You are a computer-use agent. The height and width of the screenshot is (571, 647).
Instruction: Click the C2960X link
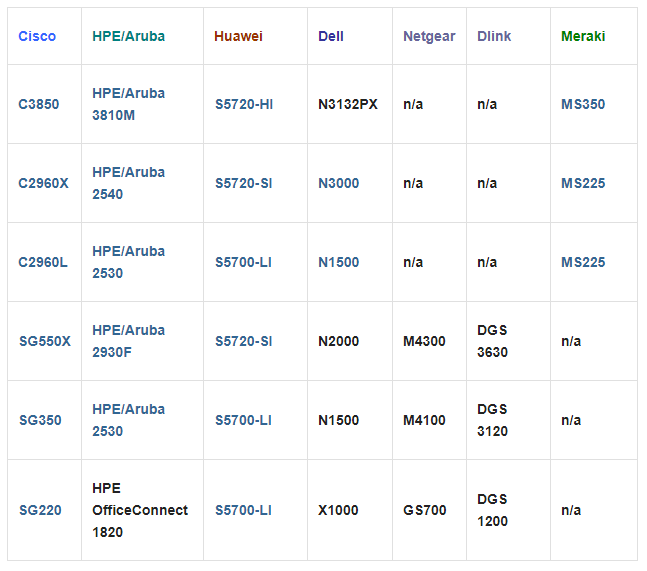click(x=43, y=183)
